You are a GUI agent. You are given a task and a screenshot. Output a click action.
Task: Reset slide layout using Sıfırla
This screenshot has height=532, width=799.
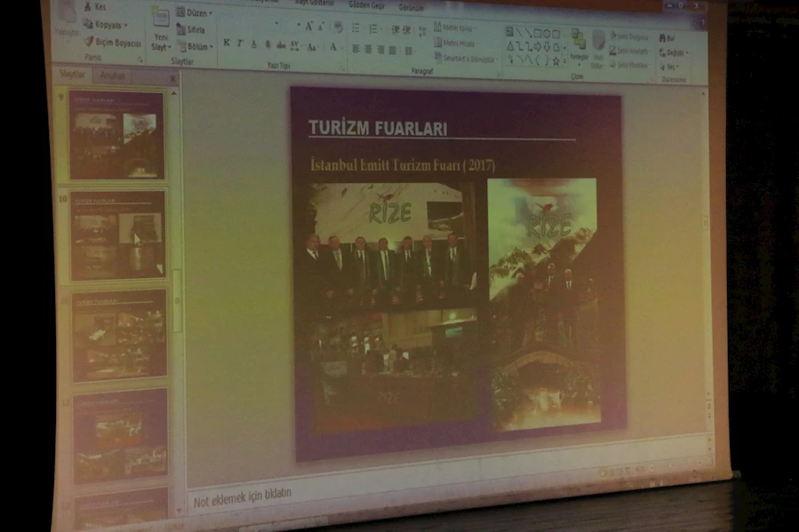190,29
